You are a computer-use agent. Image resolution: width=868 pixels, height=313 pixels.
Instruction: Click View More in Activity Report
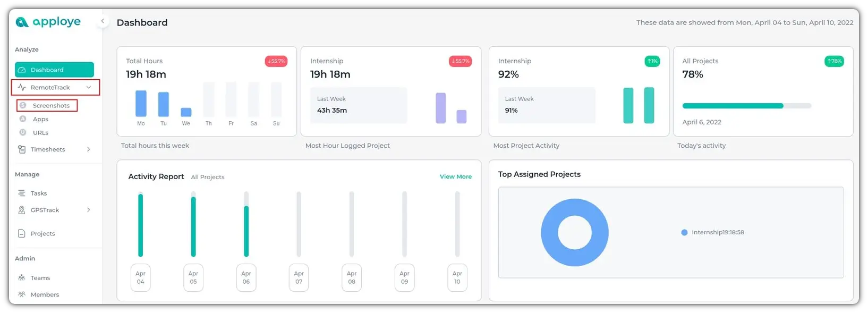click(455, 177)
